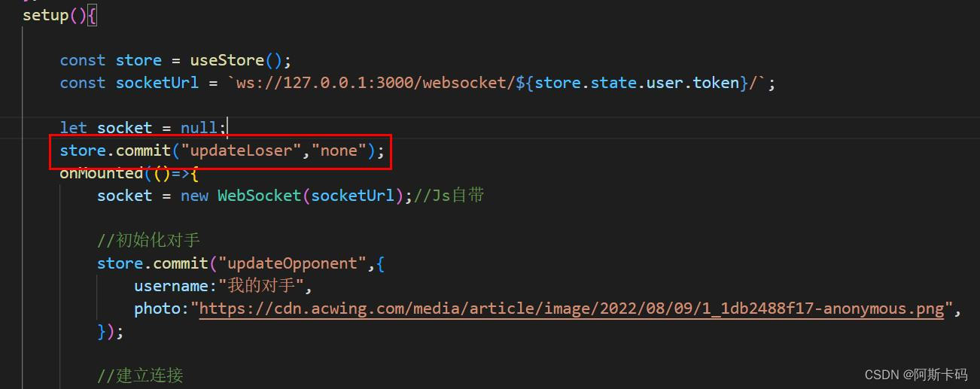Click the 'let socket = null' line
980x389 pixels.
(x=143, y=128)
